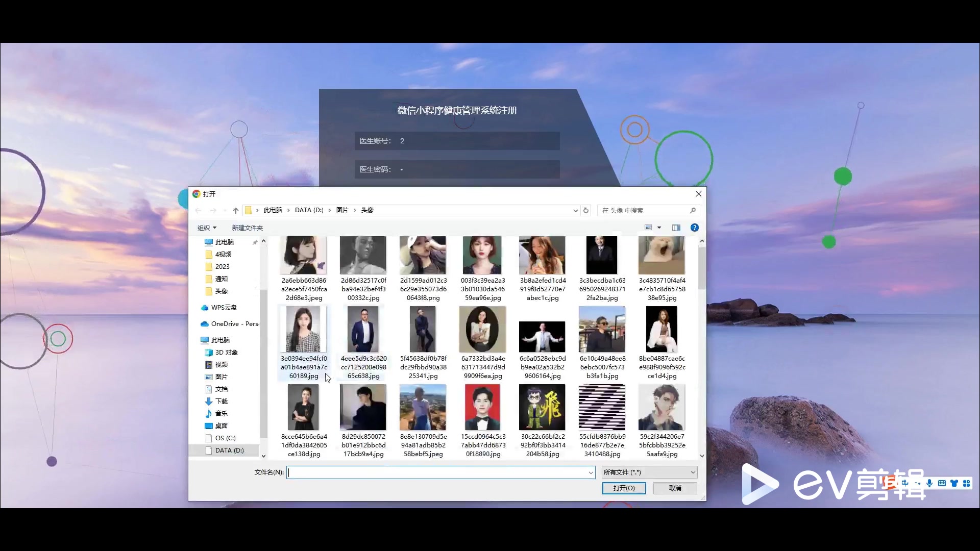This screenshot has width=980, height=551.
Task: Select 音乐 folder in sidebar
Action: (221, 413)
